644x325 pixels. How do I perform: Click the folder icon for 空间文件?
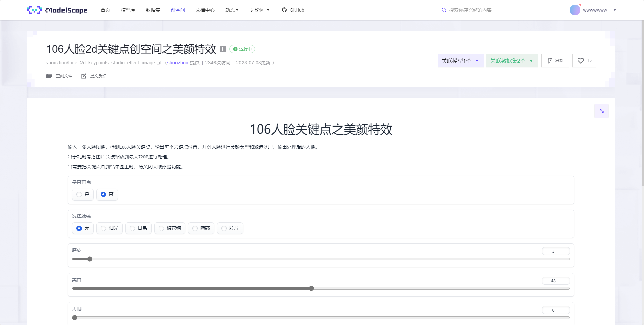pyautogui.click(x=49, y=76)
